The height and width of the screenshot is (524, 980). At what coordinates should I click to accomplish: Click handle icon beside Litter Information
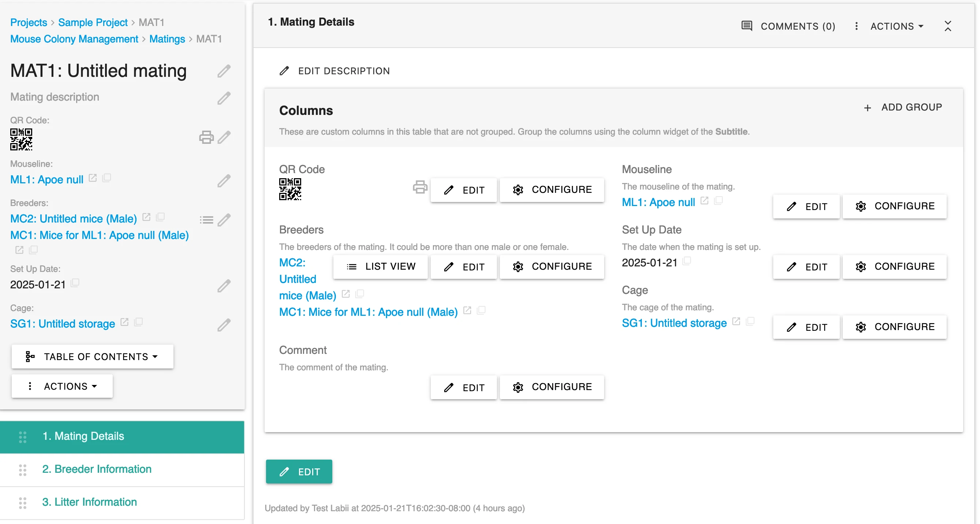pos(22,504)
